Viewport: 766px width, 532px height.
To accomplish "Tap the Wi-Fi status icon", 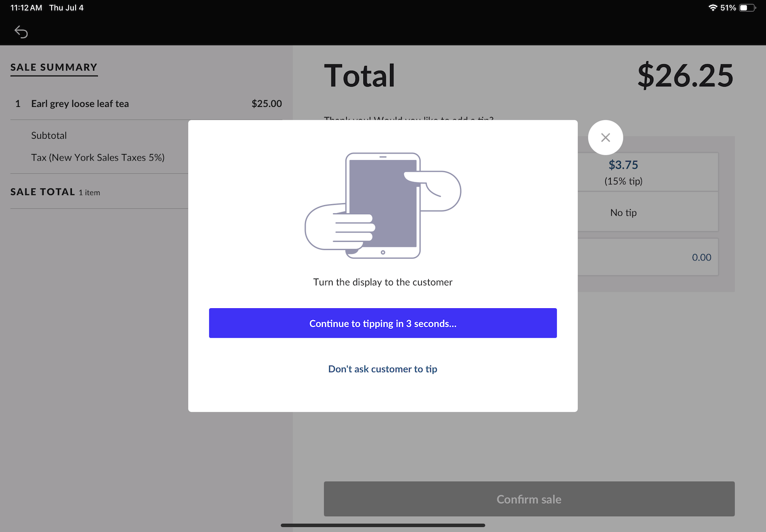I will (713, 8).
